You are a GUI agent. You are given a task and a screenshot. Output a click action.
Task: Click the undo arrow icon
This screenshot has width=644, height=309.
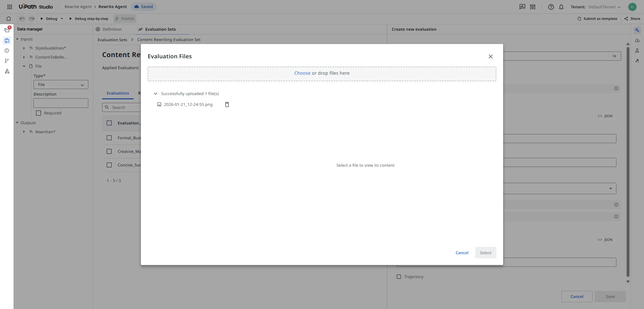pos(22,19)
